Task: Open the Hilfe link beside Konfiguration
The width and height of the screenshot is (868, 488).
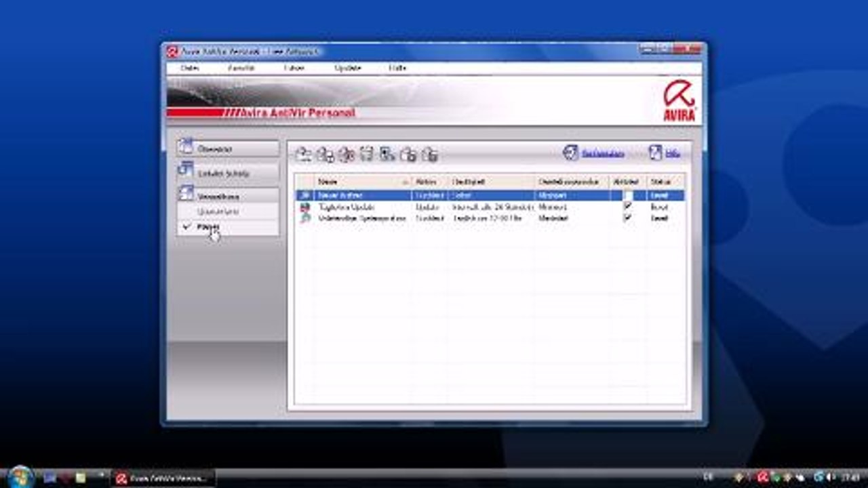Action: click(673, 154)
